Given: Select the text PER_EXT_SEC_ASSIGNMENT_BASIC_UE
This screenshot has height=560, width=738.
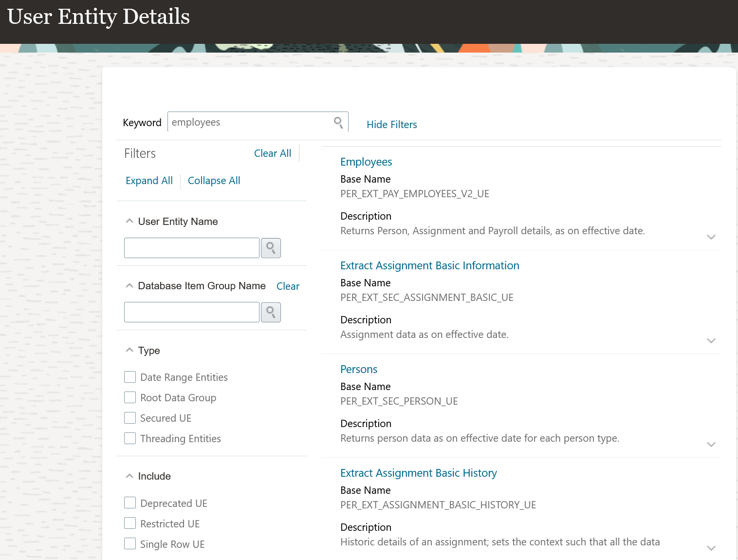Looking at the screenshot, I should pyautogui.click(x=427, y=298).
